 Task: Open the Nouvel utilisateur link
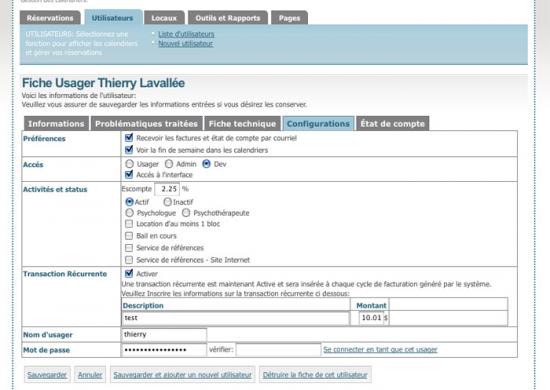(186, 43)
